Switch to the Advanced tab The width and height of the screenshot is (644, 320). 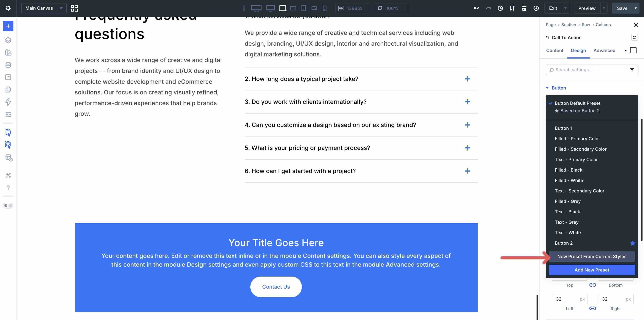(604, 51)
